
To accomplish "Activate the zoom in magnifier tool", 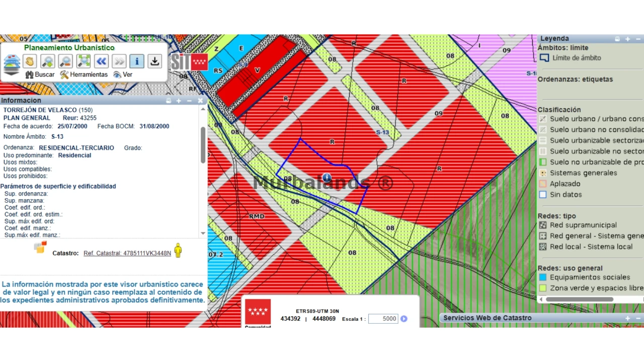I will coord(48,61).
